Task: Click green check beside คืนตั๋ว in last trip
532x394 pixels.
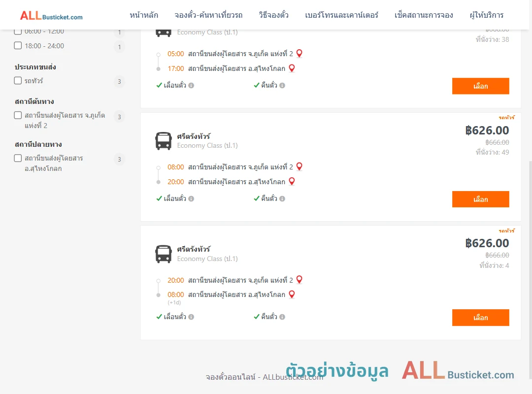Action: point(257,317)
